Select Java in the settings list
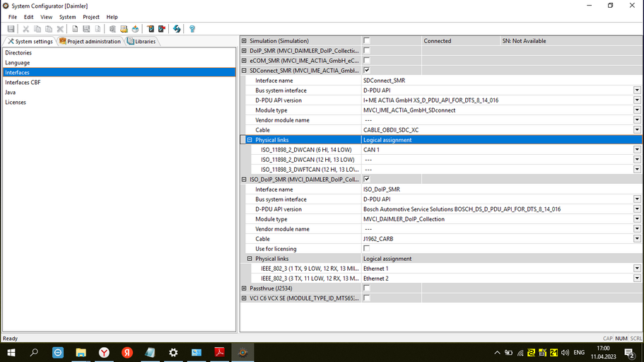 [x=119, y=92]
